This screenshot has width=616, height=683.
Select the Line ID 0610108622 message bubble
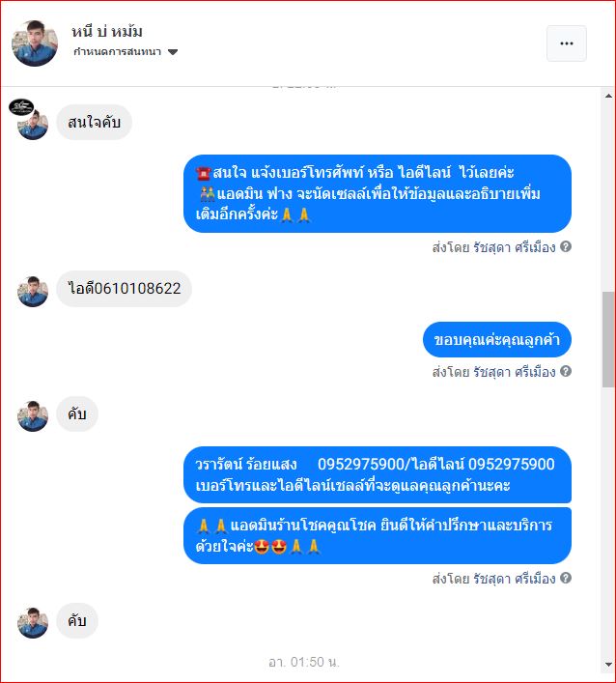pyautogui.click(x=125, y=288)
